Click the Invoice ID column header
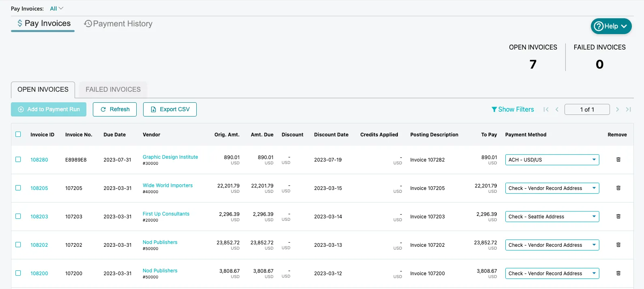This screenshot has height=289, width=644. coord(42,135)
